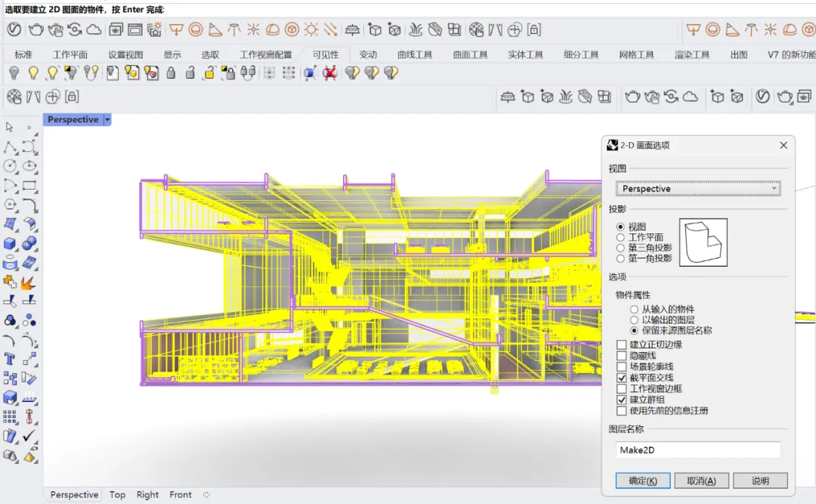Close the 2-D 画面选项 dialog
This screenshot has width=816, height=504.
pos(784,145)
